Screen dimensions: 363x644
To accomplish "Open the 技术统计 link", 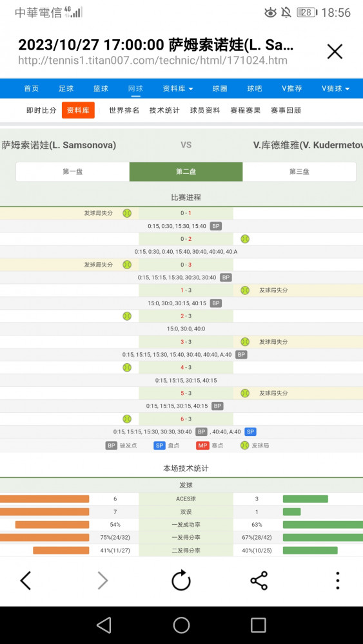I will pos(164,110).
